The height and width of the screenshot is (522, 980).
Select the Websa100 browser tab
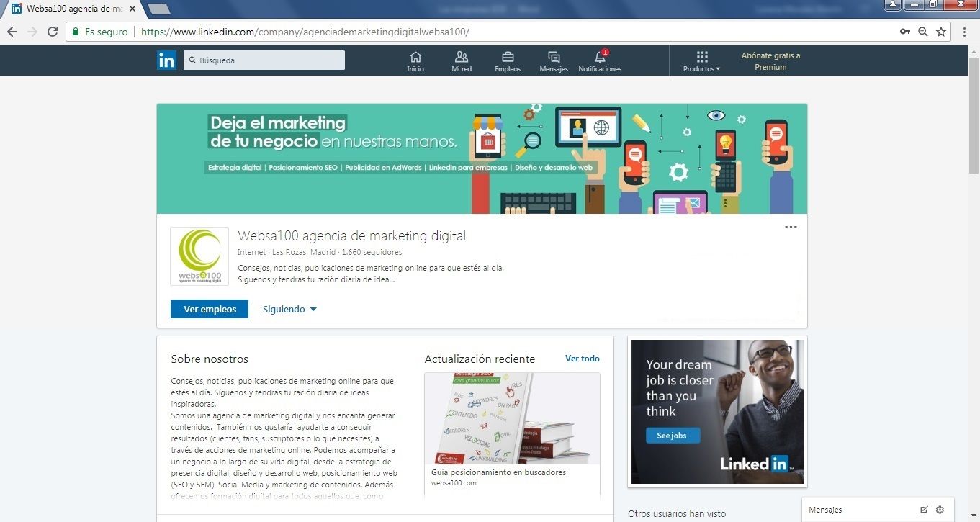72,9
